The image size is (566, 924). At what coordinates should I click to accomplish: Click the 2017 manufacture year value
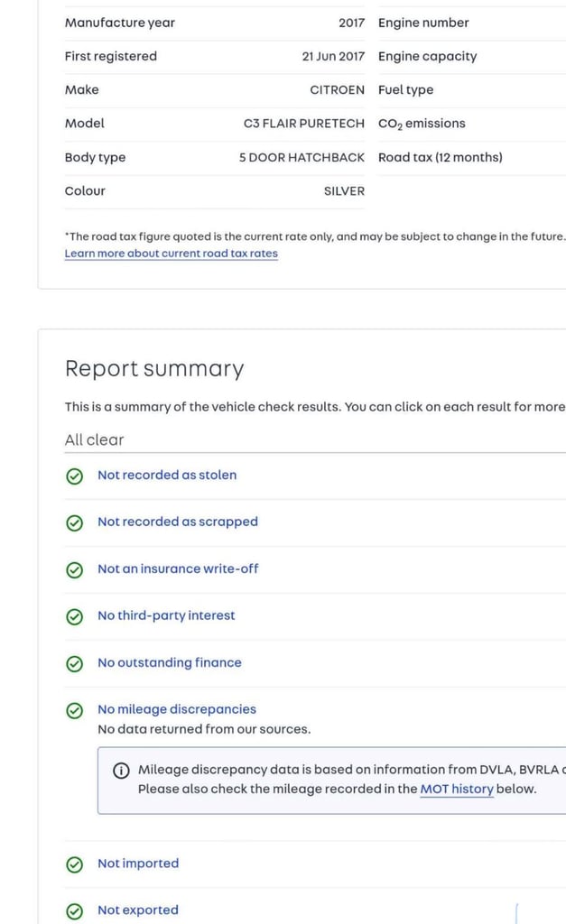coord(351,23)
